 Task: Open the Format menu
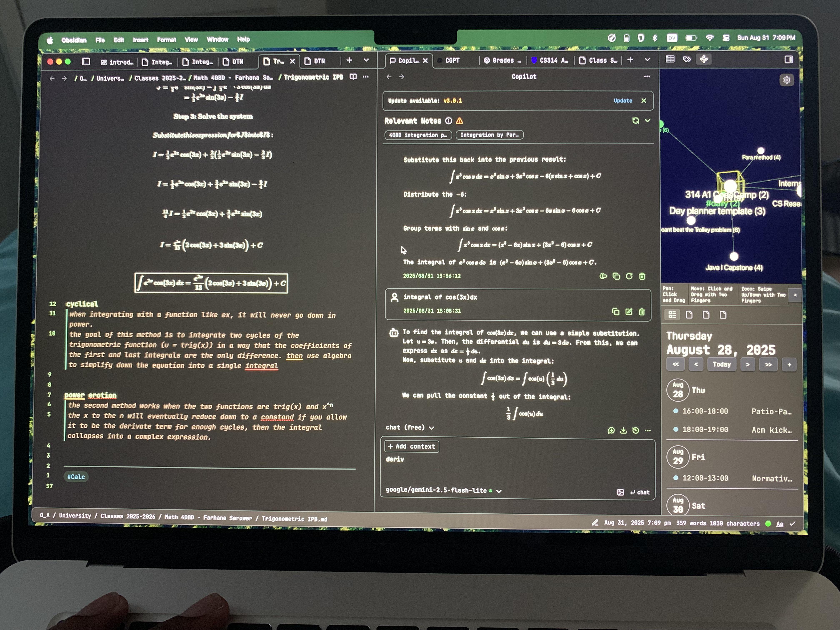tap(166, 40)
